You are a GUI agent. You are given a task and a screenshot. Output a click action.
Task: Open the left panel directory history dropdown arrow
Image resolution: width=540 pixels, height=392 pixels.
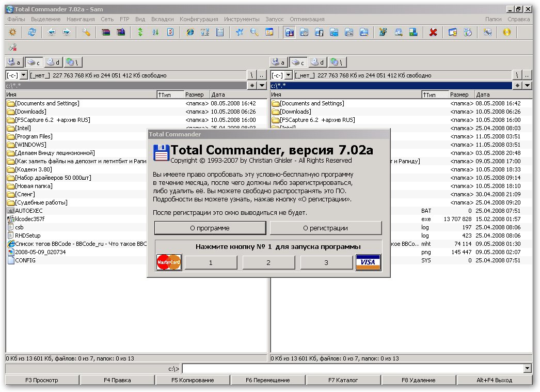262,85
